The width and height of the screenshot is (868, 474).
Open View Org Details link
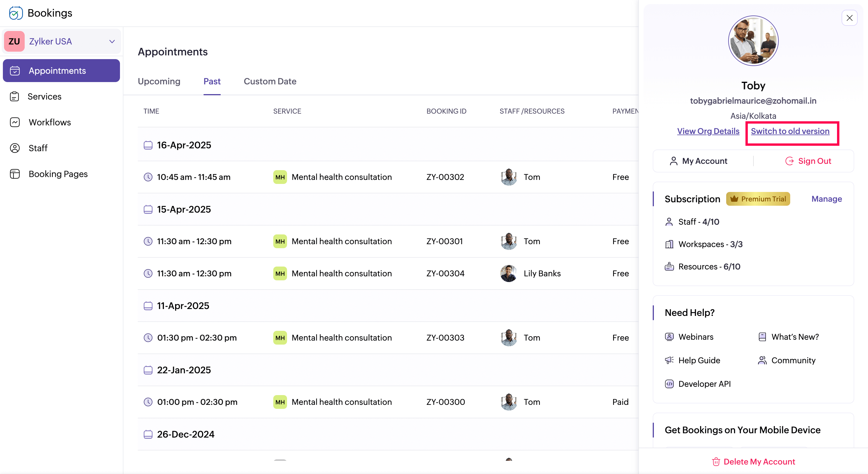[708, 131]
